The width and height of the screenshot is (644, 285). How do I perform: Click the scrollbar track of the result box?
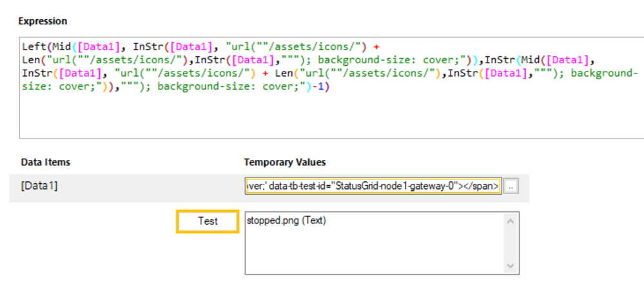(x=511, y=243)
